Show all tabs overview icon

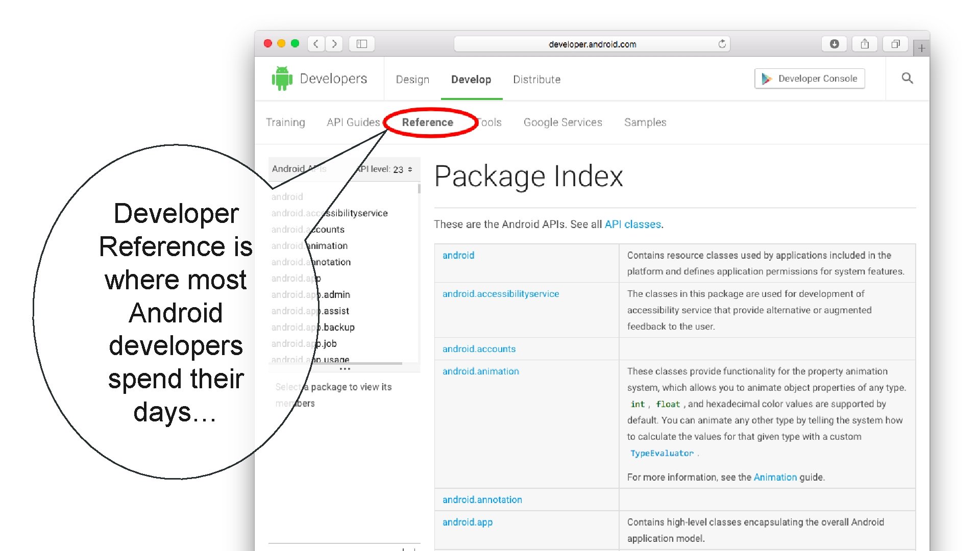point(895,44)
